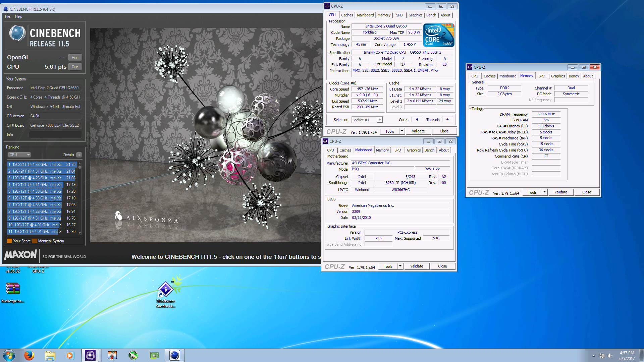Click CPU-Z title icon in Mainboard window
Screen dimensions: 644x362
click(x=325, y=141)
